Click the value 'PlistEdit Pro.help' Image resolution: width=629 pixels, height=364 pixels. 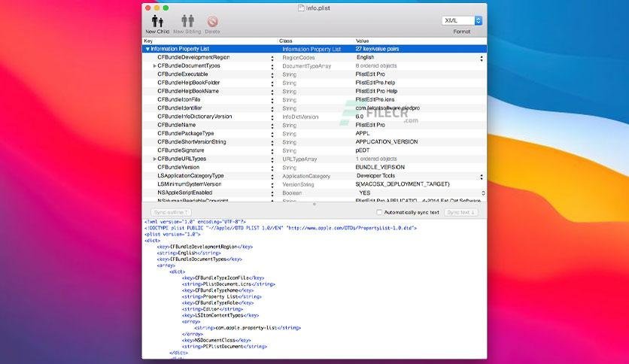pos(375,83)
